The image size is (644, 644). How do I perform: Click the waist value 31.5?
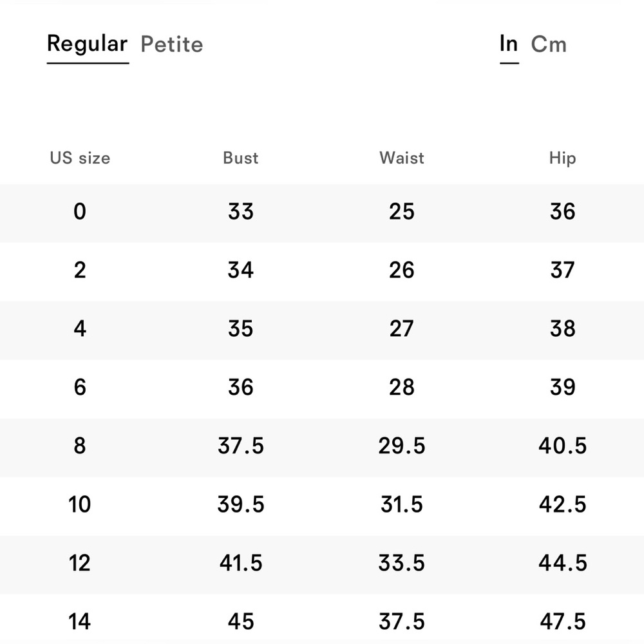pyautogui.click(x=402, y=505)
